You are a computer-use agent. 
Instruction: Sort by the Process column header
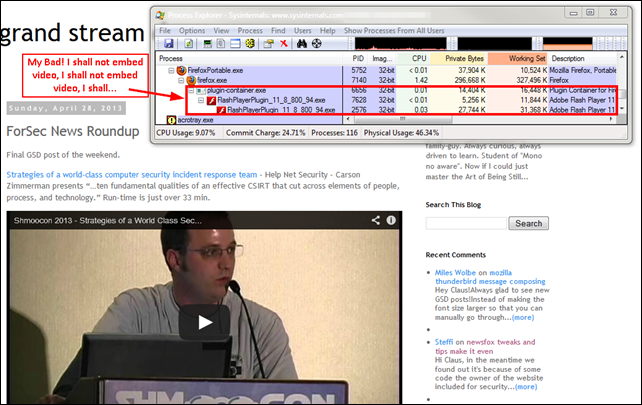pos(249,59)
